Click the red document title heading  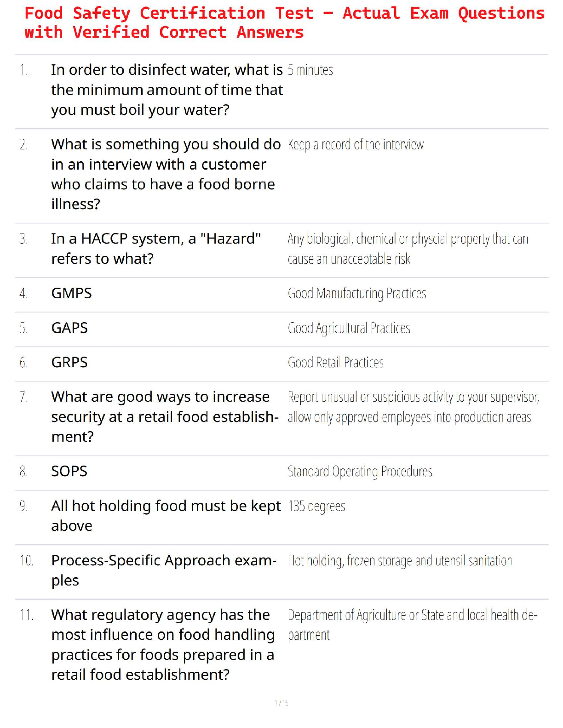point(284,23)
